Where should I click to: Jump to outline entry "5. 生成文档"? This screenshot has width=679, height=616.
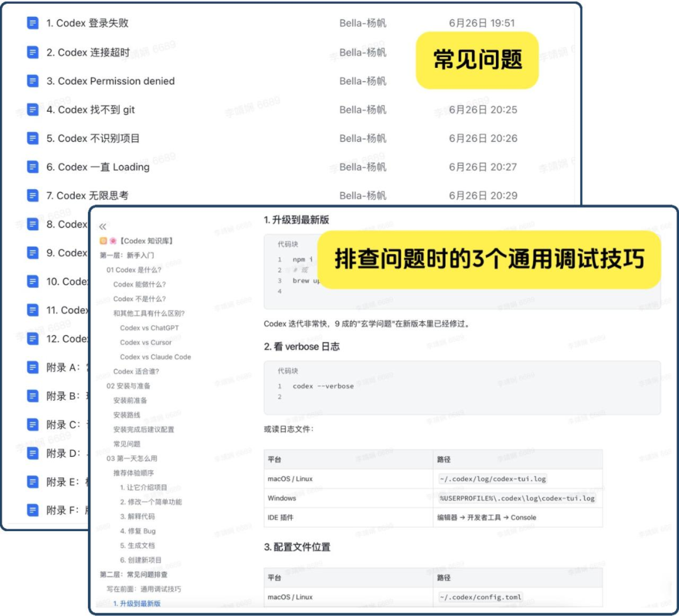click(137, 545)
